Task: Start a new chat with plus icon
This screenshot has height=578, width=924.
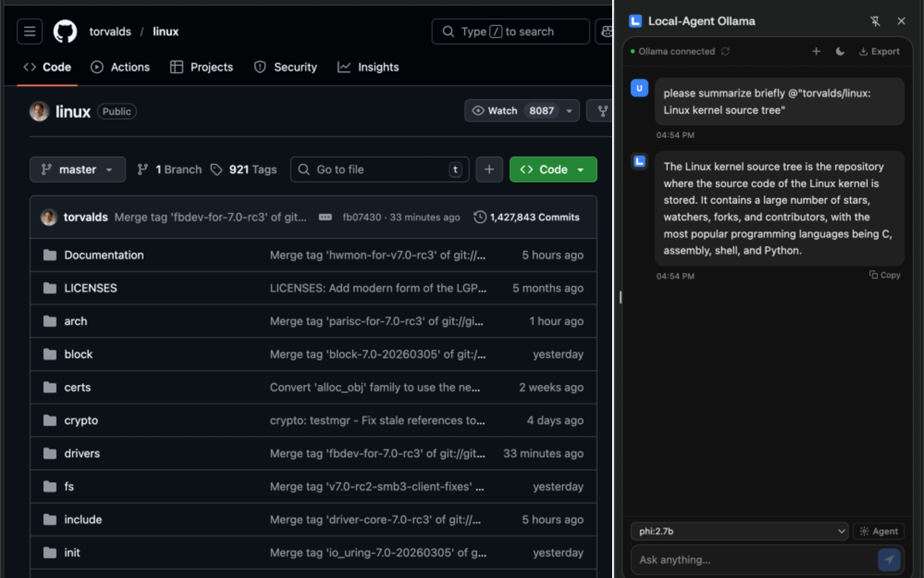Action: [x=816, y=51]
